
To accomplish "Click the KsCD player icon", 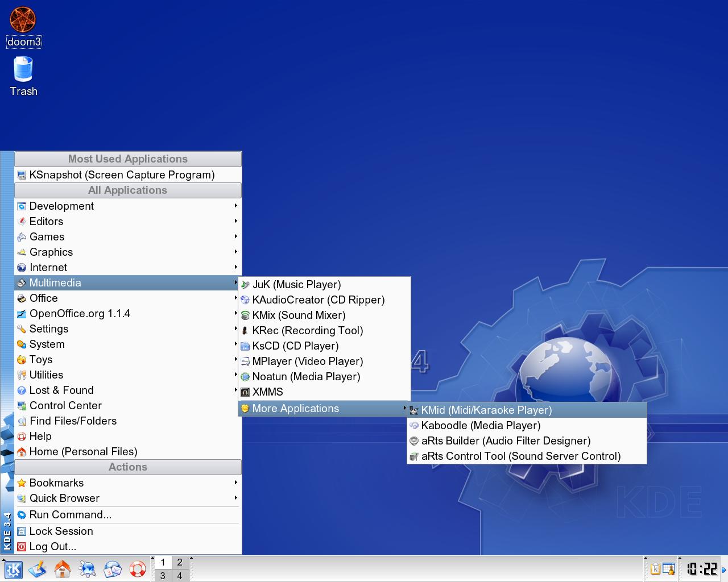I will point(245,346).
